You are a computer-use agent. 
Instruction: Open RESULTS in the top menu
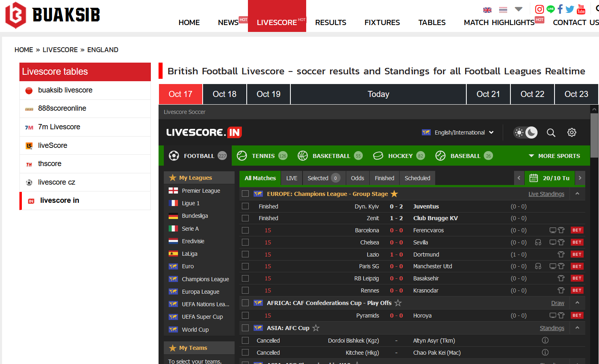330,23
